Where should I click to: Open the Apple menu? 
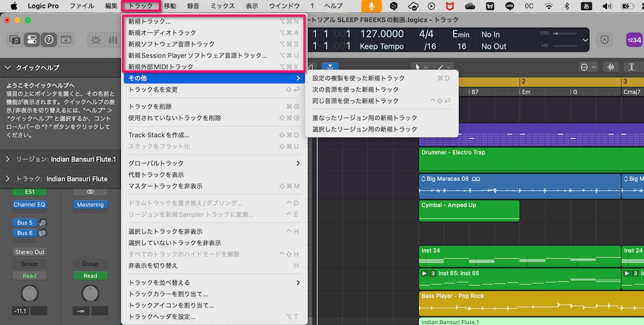point(14,6)
